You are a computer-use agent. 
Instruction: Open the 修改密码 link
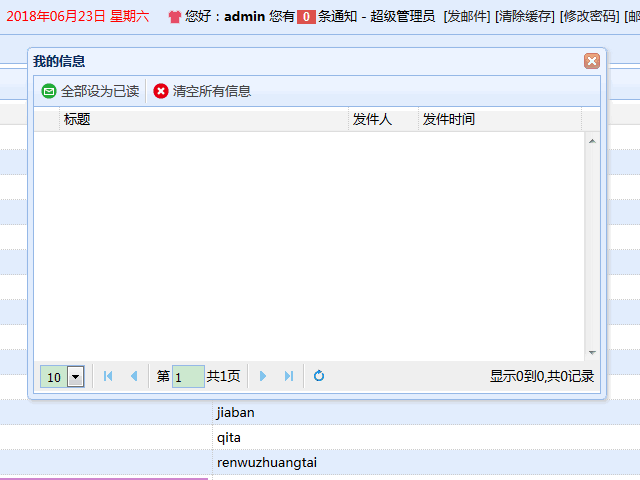(589, 17)
